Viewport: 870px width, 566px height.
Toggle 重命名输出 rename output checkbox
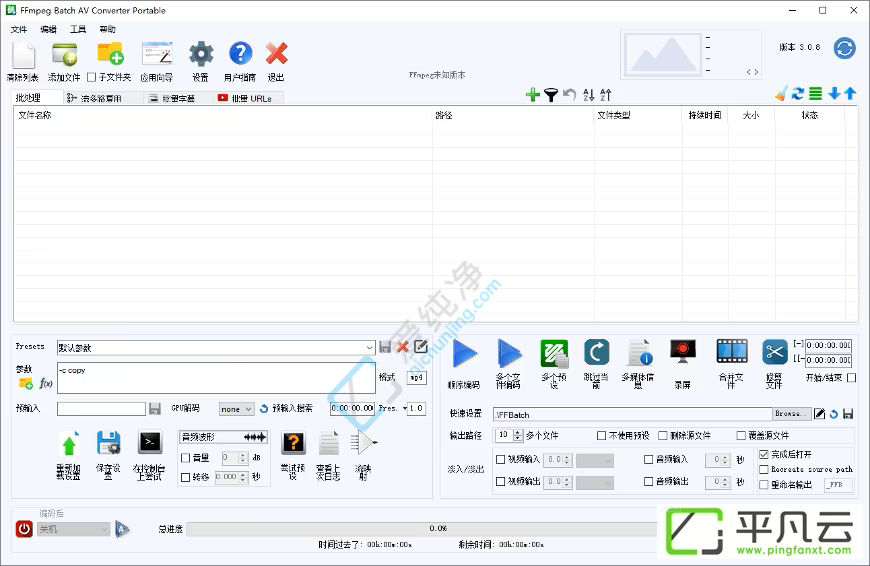[x=764, y=485]
